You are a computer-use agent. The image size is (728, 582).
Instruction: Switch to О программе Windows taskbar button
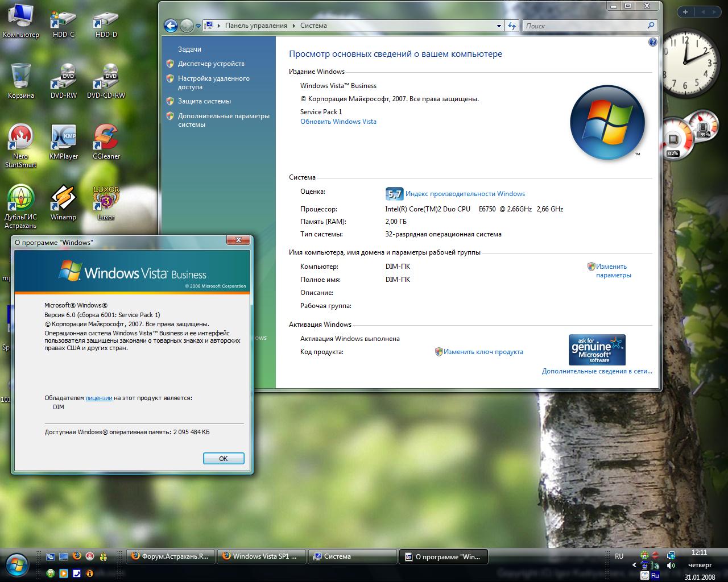click(444, 556)
